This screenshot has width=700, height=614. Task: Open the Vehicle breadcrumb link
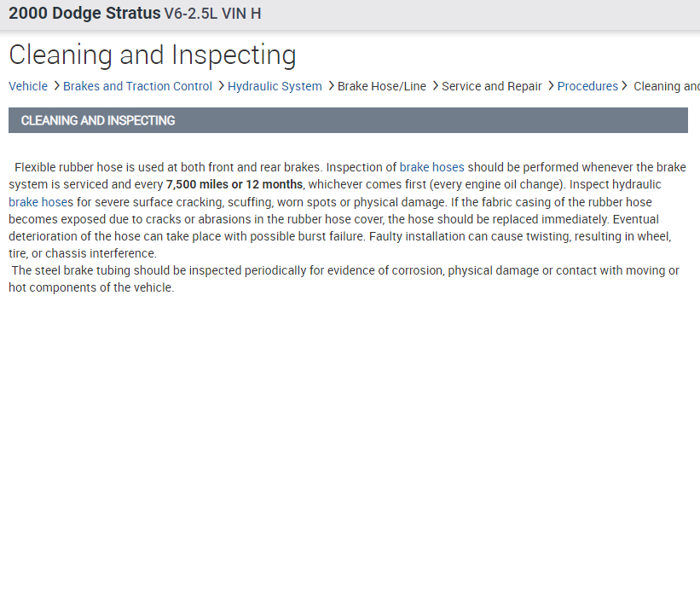tap(28, 86)
